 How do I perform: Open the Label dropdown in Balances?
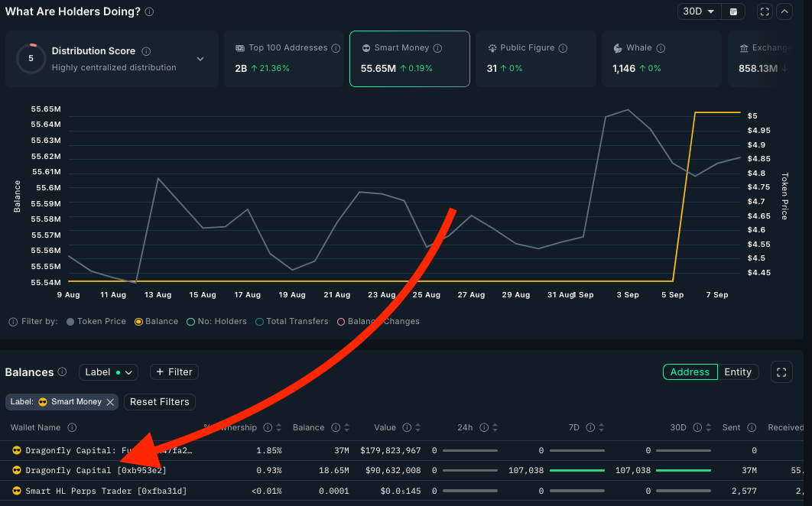(108, 372)
